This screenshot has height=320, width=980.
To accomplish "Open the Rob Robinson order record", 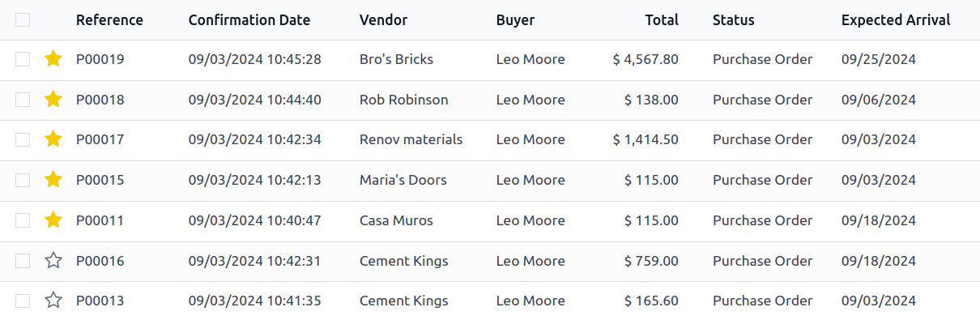I will 403,100.
